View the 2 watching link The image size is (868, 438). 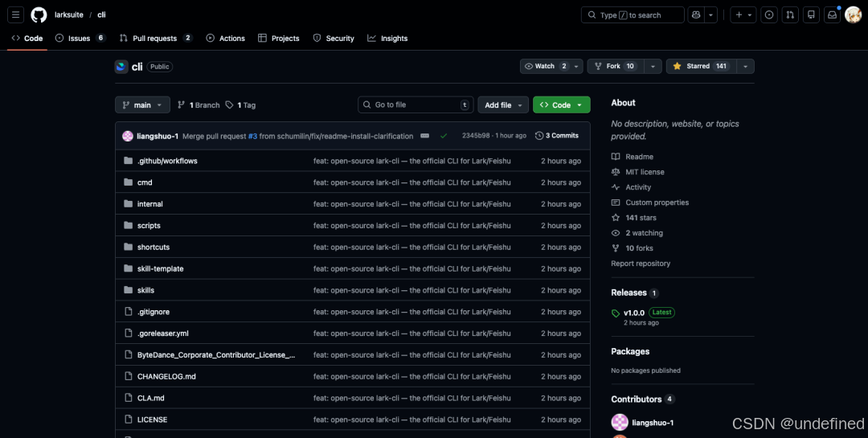click(x=637, y=233)
